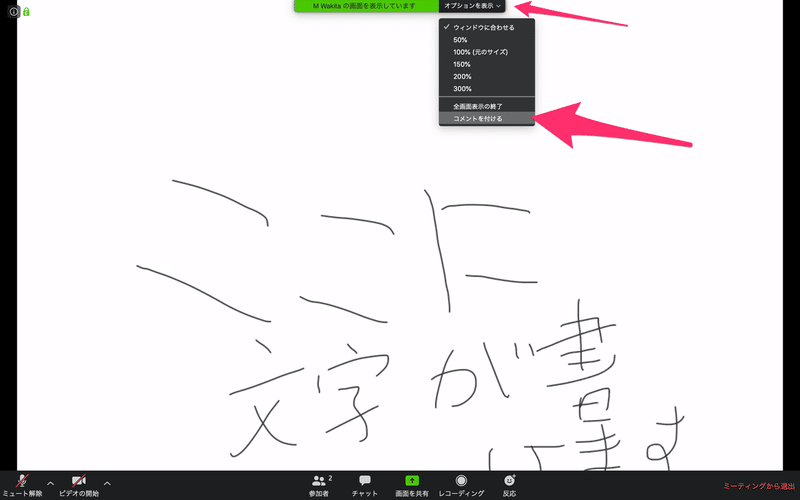Leave meeting via ミーティングから退出
800x500 pixels.
click(759, 486)
